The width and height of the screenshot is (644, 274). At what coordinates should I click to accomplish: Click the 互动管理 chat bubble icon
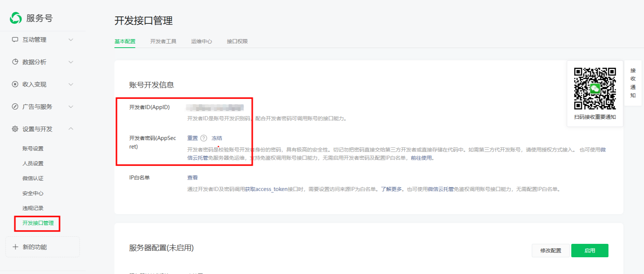click(15, 39)
